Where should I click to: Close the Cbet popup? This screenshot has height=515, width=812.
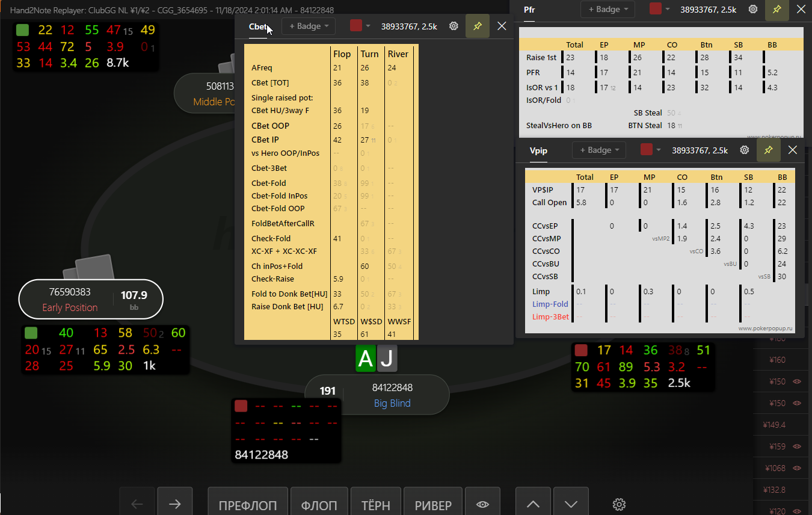click(x=502, y=26)
